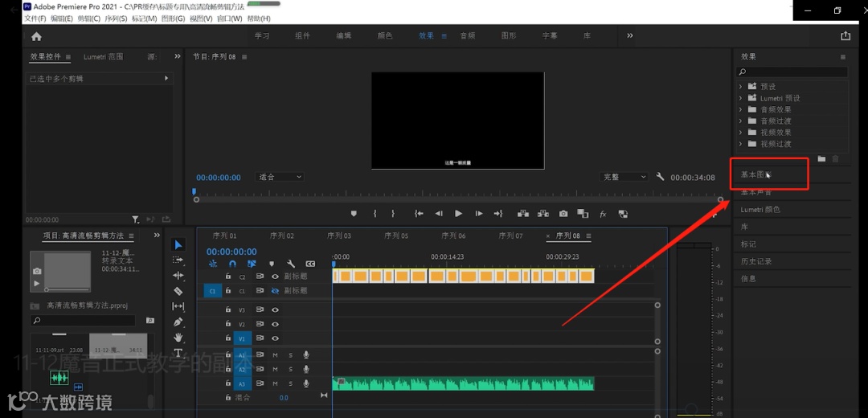Enable voice-over record on A2
Screen dimensions: 868x418
click(x=306, y=369)
